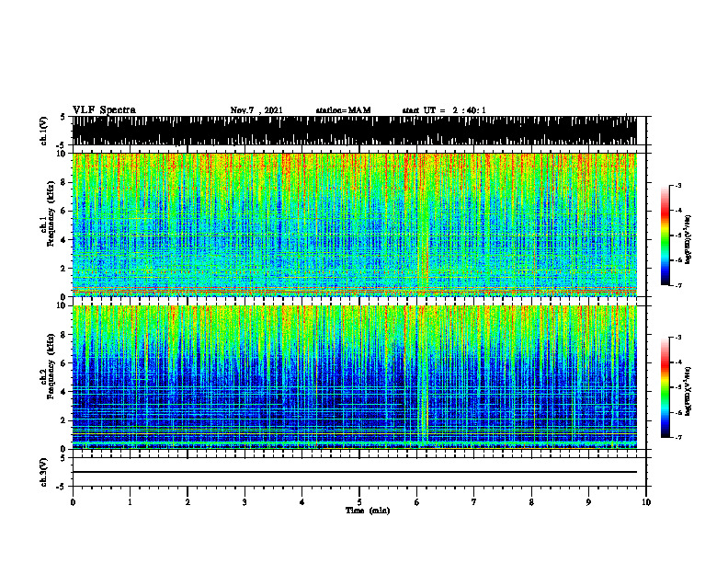Screen dimensions: 728x563
Task: Select the "Nov.7 , 2021" date text
Action: point(256,110)
